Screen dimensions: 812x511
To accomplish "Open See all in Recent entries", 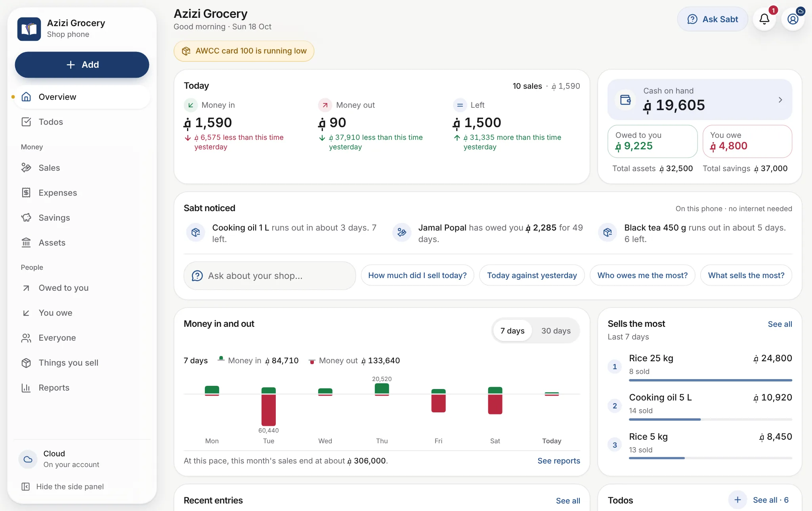I will pyautogui.click(x=568, y=501).
